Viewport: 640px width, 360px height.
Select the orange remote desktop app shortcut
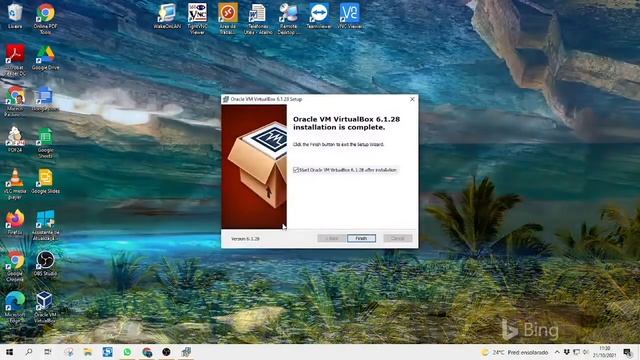pyautogui.click(x=228, y=19)
